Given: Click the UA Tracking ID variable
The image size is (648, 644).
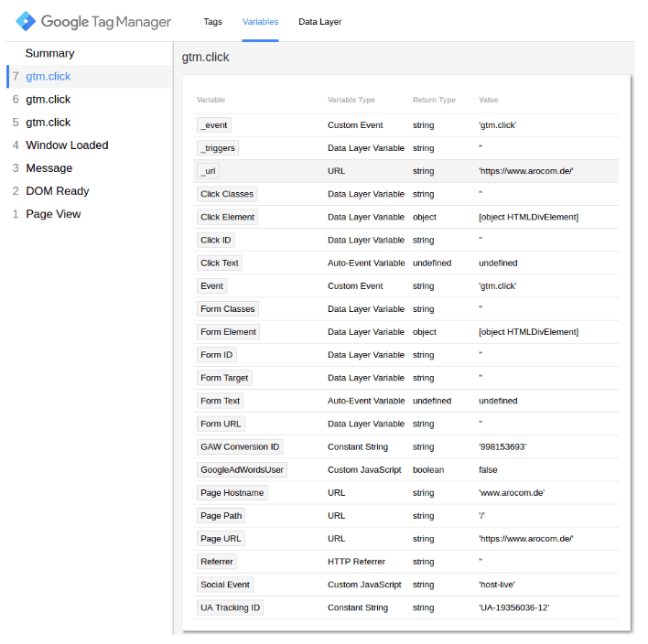Looking at the screenshot, I should point(230,607).
